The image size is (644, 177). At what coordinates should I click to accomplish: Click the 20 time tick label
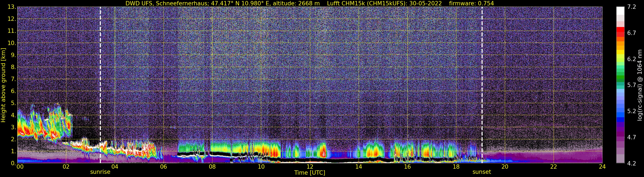(x=505, y=167)
